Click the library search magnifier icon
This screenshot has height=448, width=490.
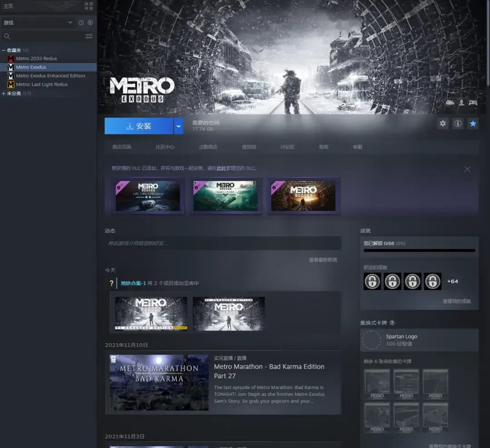(x=7, y=36)
